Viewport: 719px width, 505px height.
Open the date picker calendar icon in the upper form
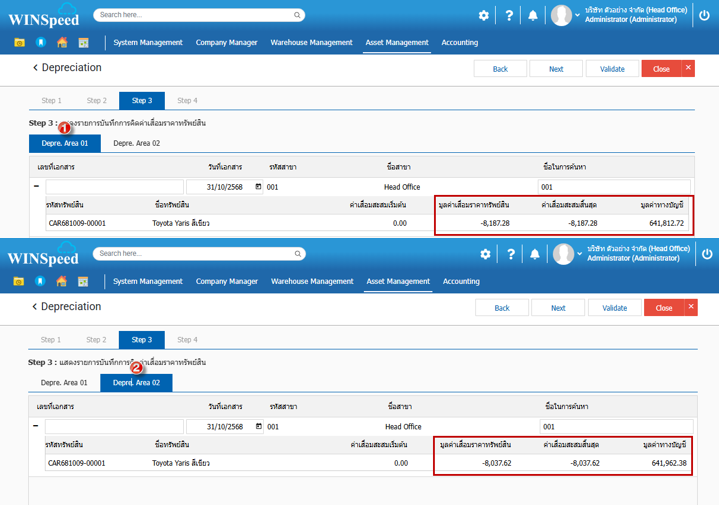click(258, 187)
